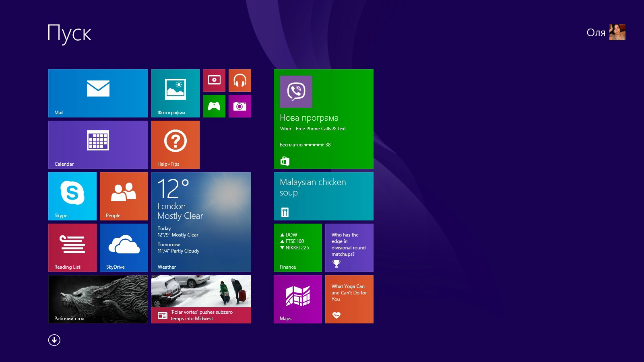Open the Оля user account menu

pos(606,32)
